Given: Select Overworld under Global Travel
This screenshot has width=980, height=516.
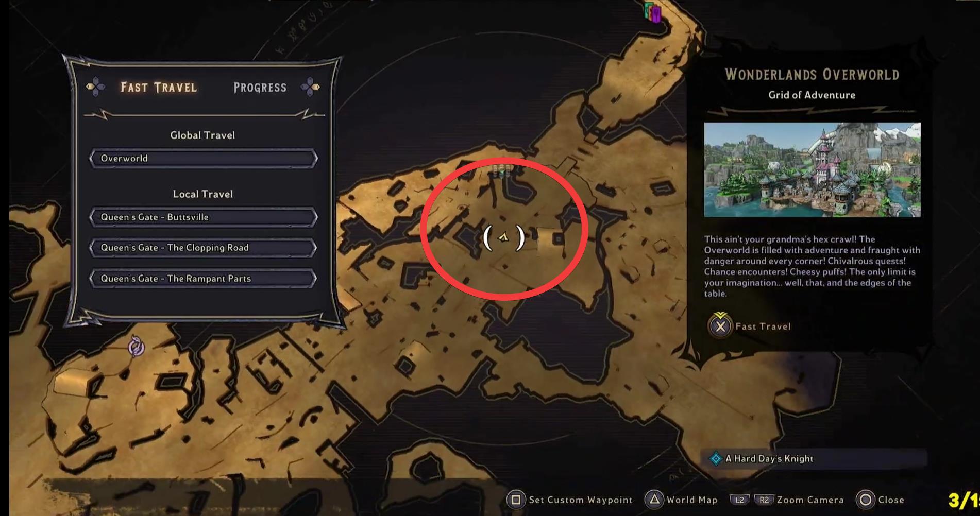Looking at the screenshot, I should 203,158.
